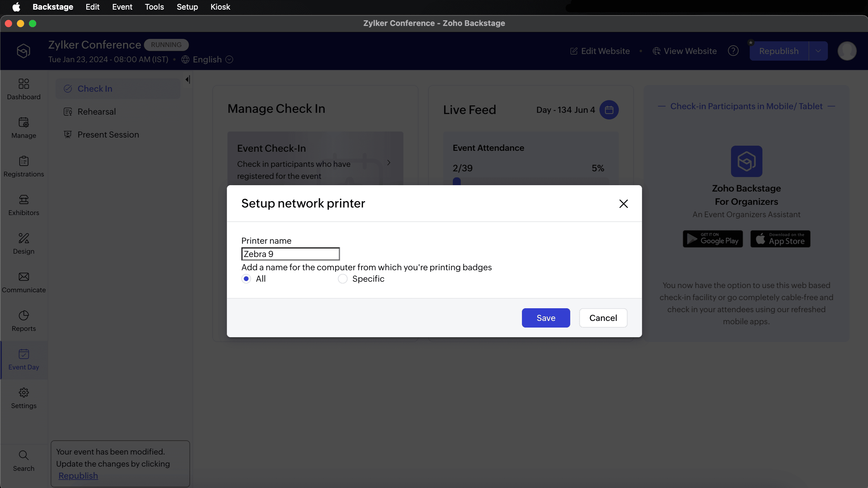Open the Kiosk menu
Image resolution: width=868 pixels, height=488 pixels.
(220, 7)
